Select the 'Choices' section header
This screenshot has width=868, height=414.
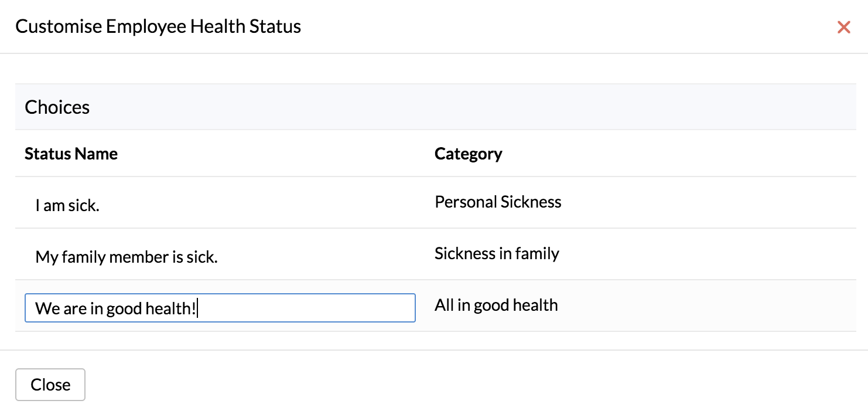pos(57,107)
